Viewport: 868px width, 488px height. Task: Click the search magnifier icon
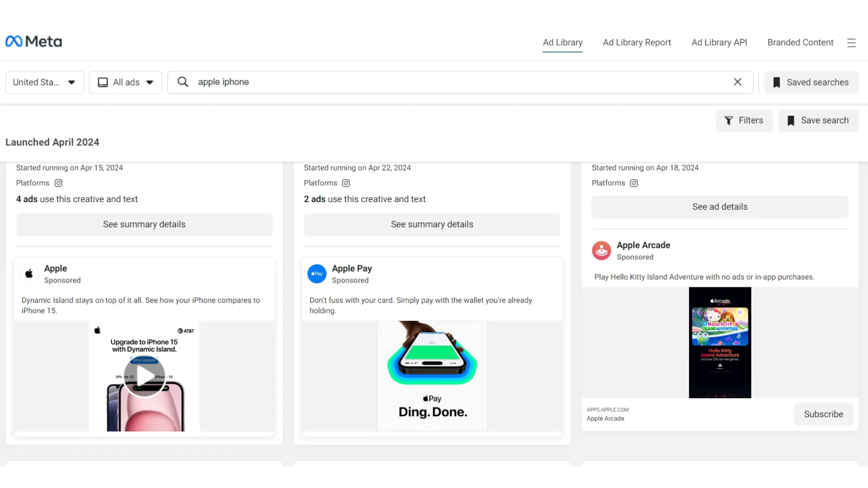point(183,82)
